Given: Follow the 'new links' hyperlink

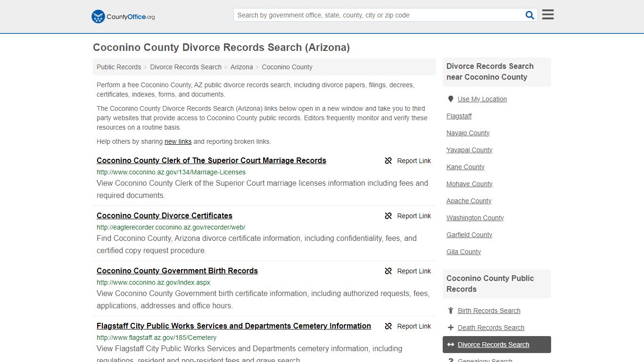Looking at the screenshot, I should click(x=178, y=141).
